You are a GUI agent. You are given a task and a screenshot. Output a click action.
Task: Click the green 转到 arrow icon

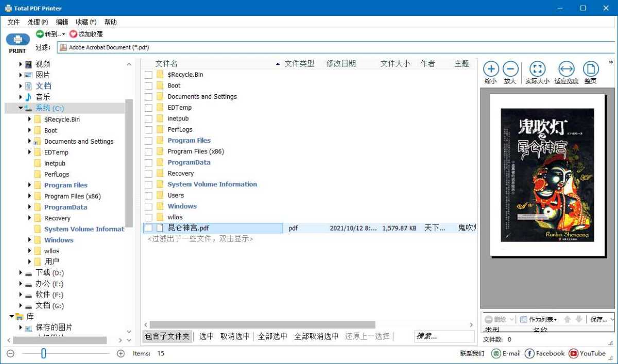40,34
